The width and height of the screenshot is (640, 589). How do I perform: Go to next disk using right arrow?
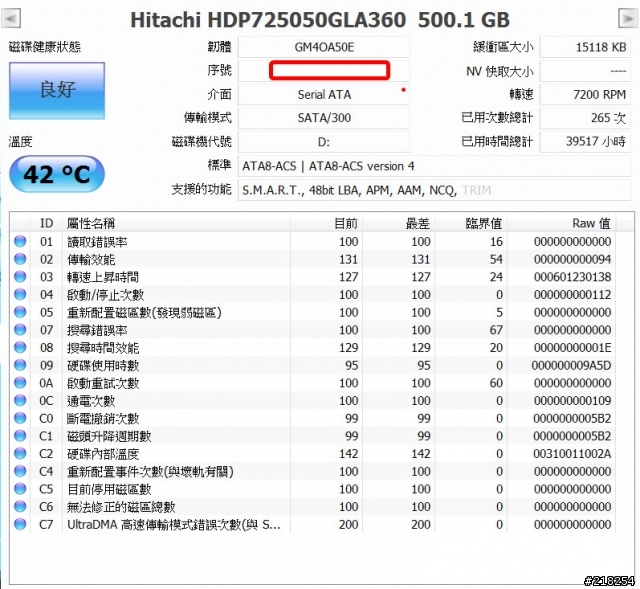tap(627, 19)
